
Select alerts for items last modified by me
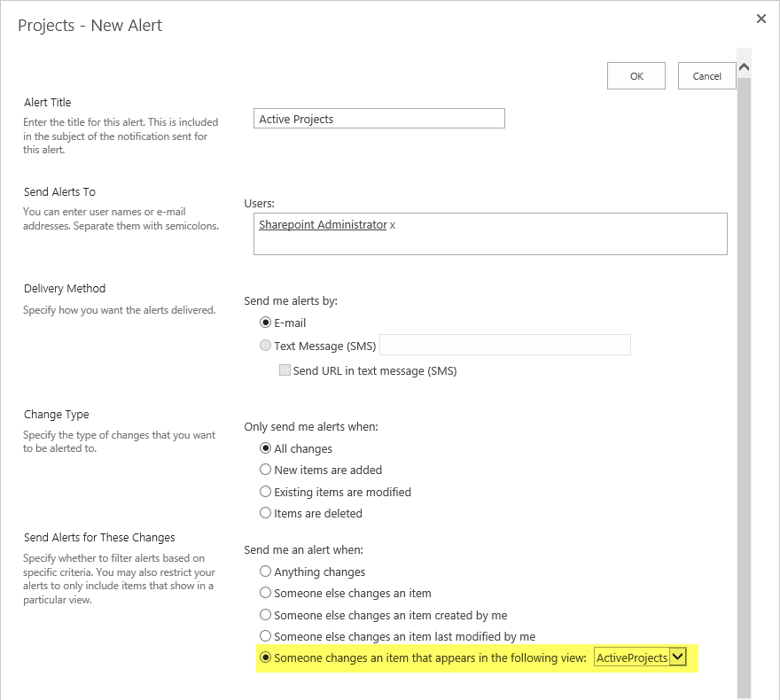tap(265, 636)
